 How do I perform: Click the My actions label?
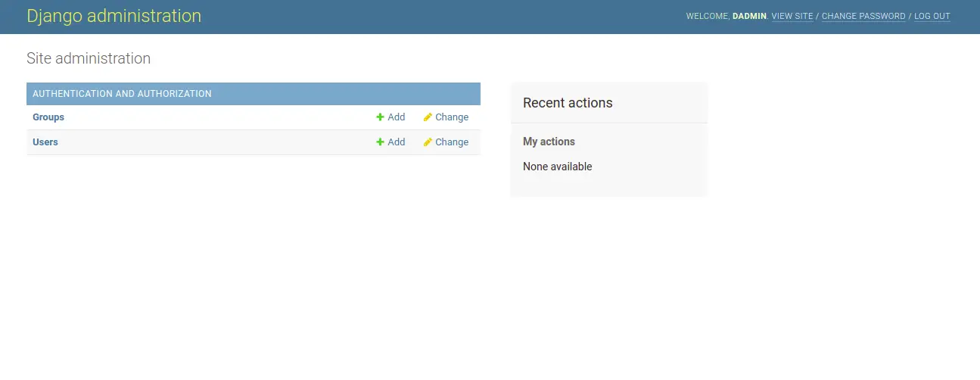click(x=549, y=142)
